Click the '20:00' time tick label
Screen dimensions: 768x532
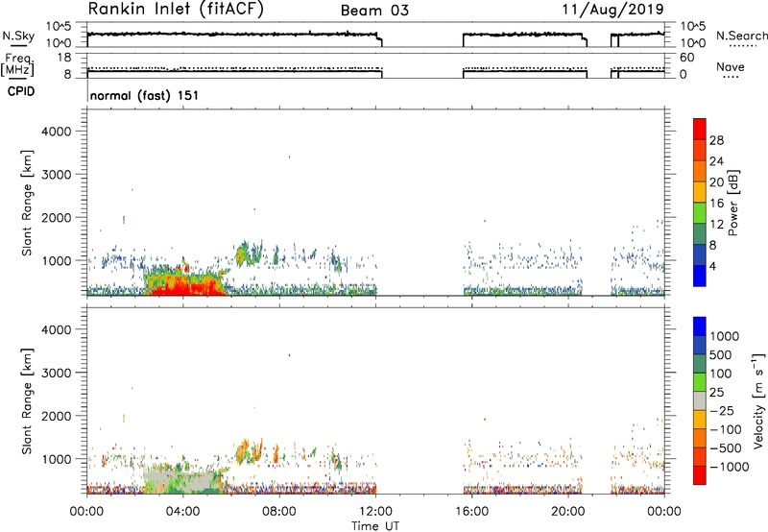(x=568, y=512)
